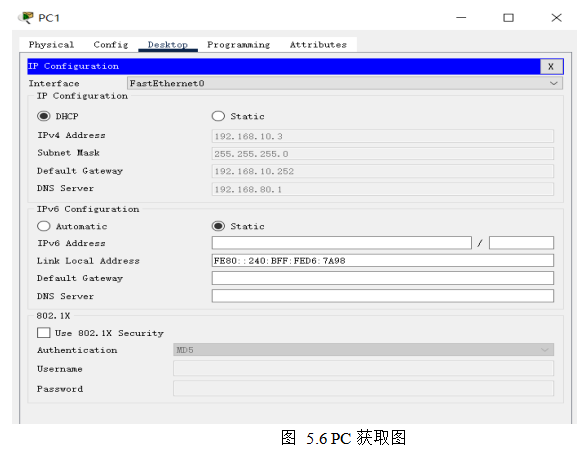Go to the Programming tab
This screenshot has height=454, width=587.
pos(238,45)
